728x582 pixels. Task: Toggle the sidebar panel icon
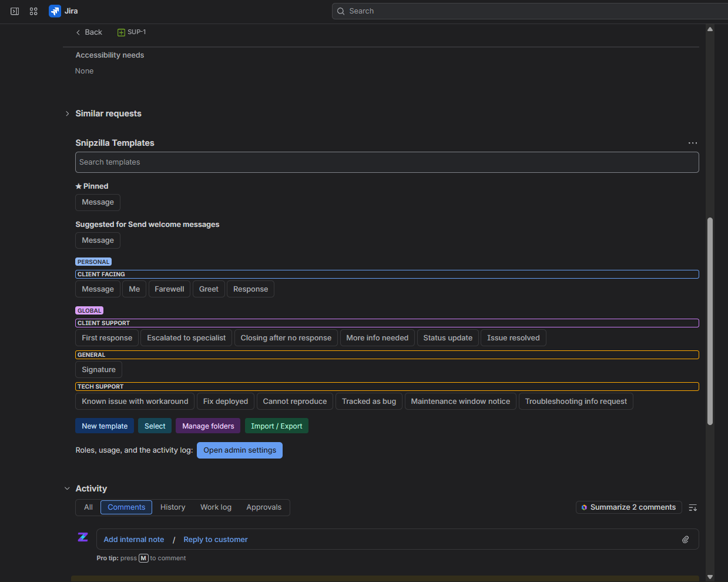15,11
